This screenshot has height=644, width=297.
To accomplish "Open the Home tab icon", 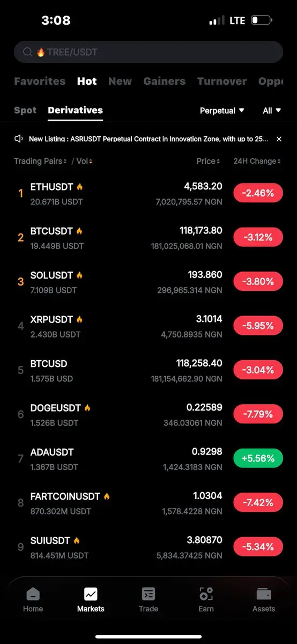I will (33, 594).
